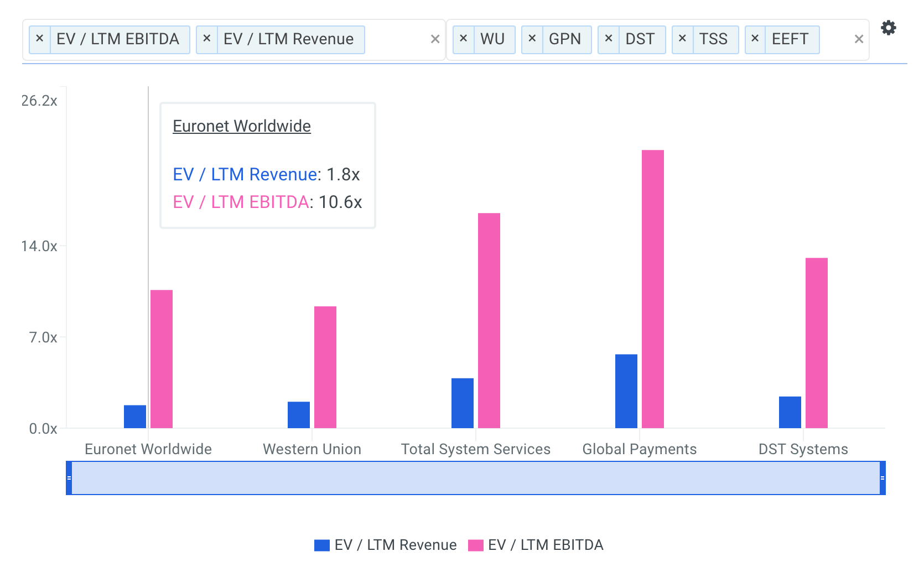Click DST Systems blue Revenue bar
Screen dimensions: 924x572
790,412
